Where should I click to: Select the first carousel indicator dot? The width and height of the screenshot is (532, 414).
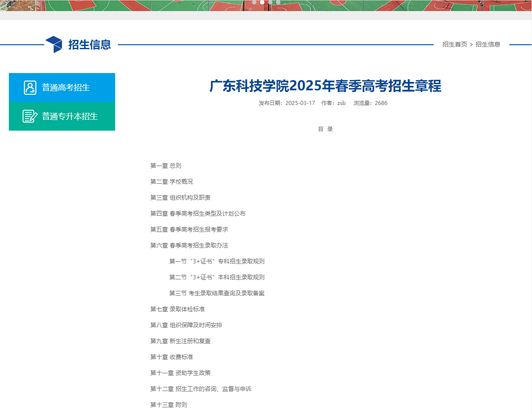(x=254, y=2)
